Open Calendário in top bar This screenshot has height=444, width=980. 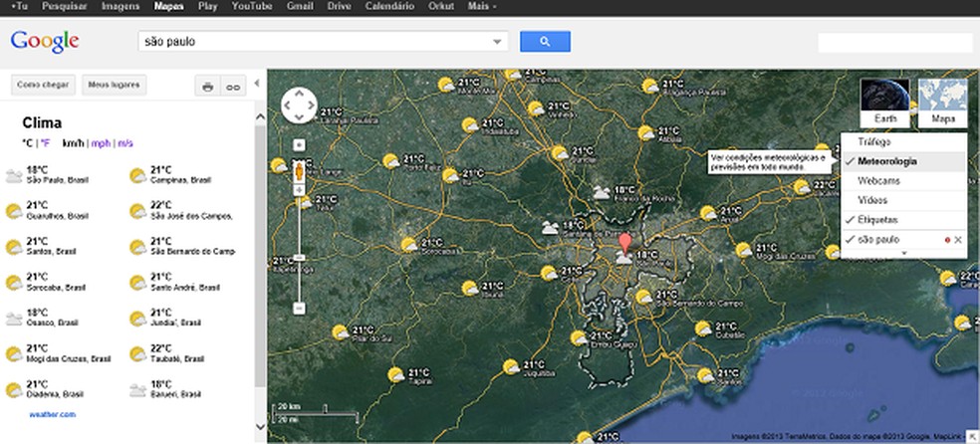point(389,6)
